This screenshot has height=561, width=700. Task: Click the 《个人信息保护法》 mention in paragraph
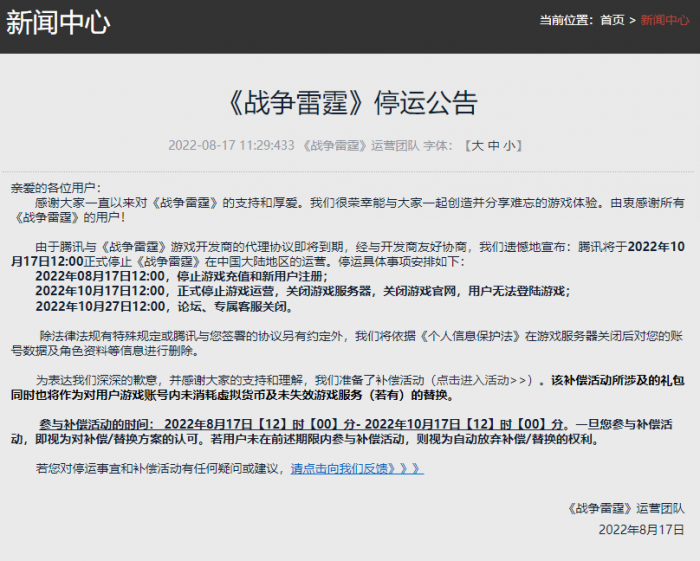click(470, 336)
